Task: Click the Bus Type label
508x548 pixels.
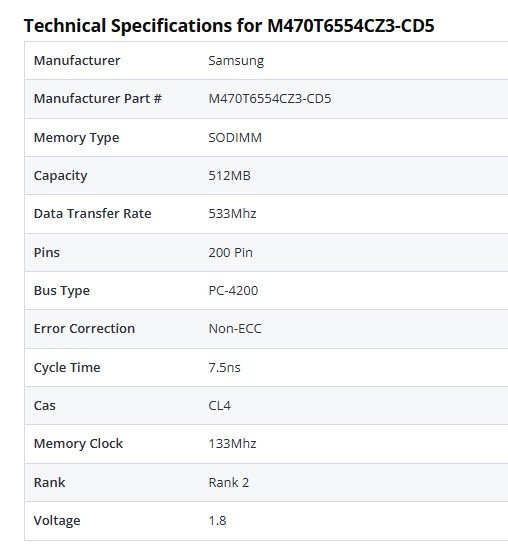Action: click(x=62, y=291)
